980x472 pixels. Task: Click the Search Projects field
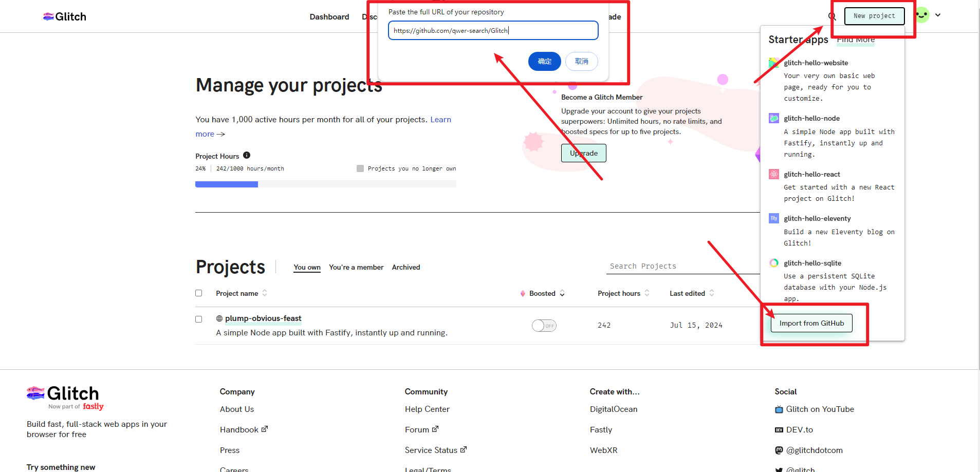683,266
